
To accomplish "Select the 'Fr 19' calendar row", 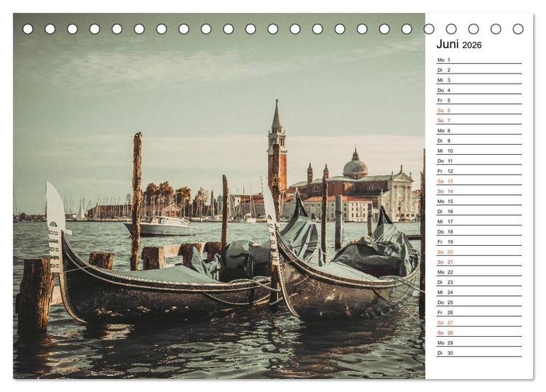I will pyautogui.click(x=479, y=241).
